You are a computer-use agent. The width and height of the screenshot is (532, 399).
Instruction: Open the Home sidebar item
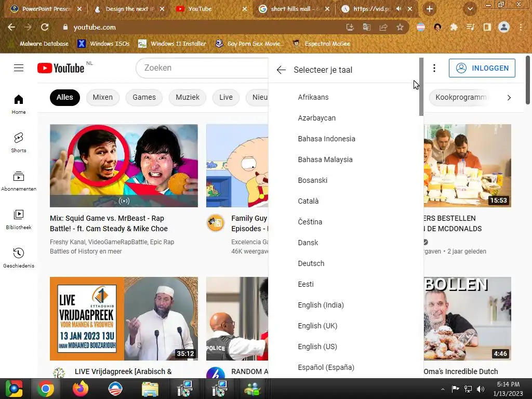click(x=19, y=104)
